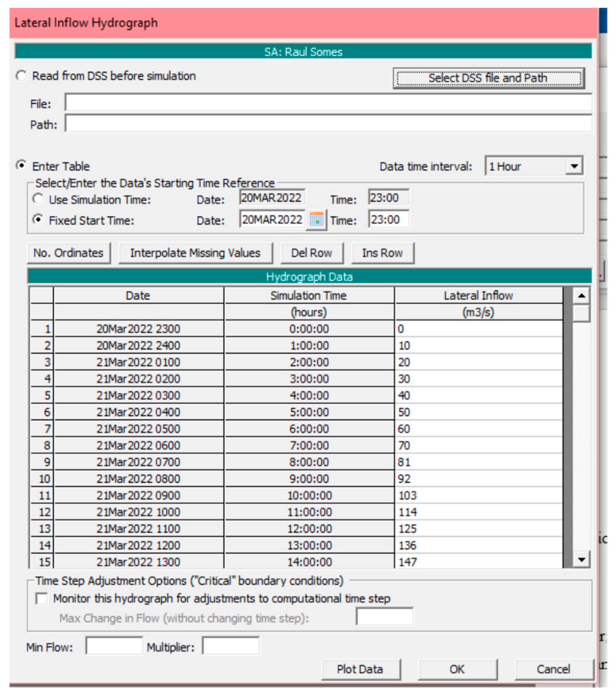
Task: Select Fixed Start Time radio button
Action: pyautogui.click(x=38, y=220)
